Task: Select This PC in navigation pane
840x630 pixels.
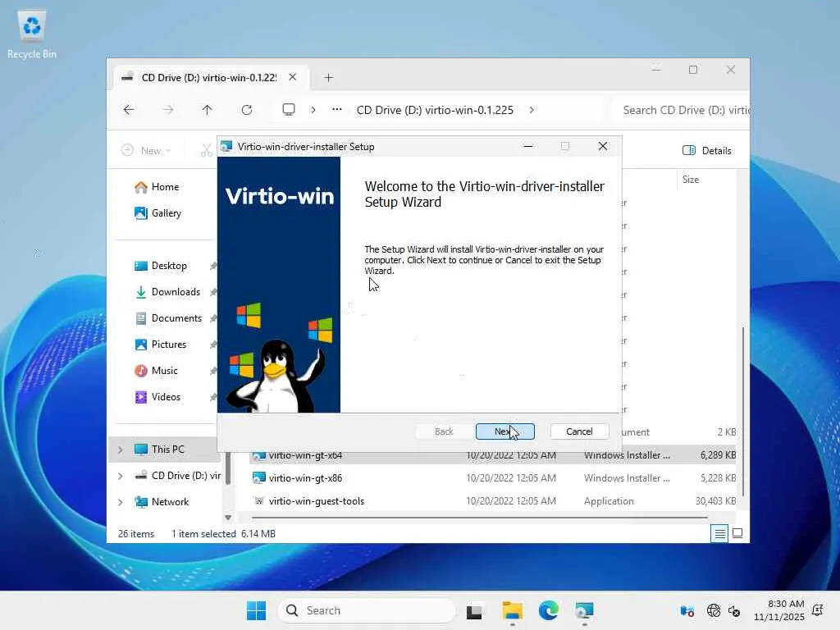Action: (x=167, y=450)
